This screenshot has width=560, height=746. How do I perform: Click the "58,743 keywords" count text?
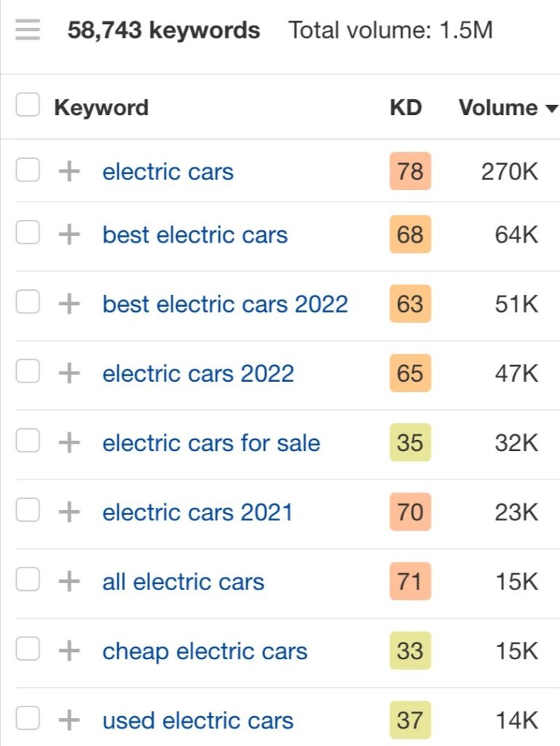point(164,29)
